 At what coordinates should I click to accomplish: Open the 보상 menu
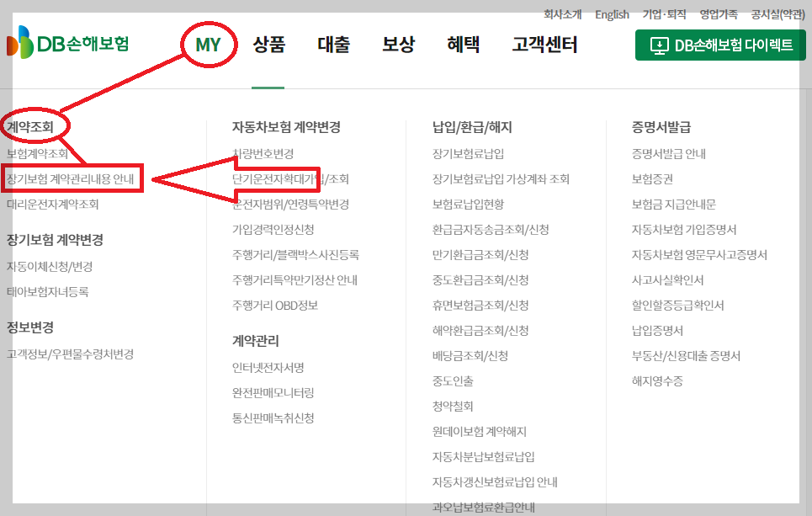click(x=398, y=45)
